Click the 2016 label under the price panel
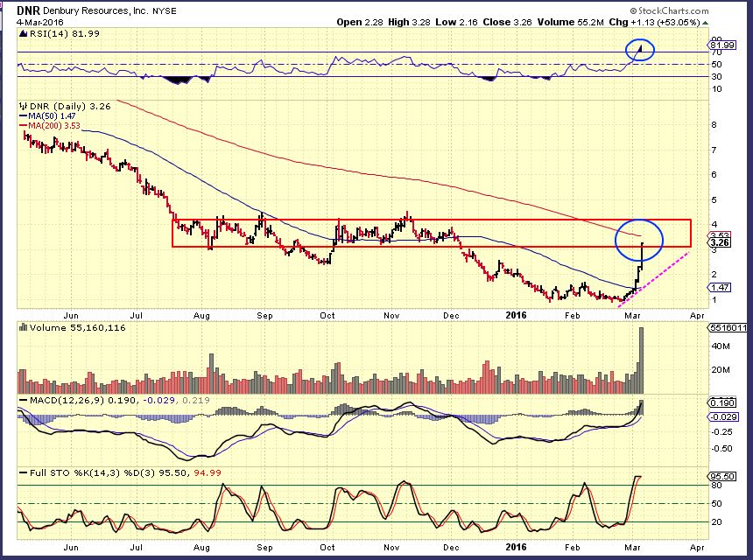This screenshot has height=560, width=753. click(x=517, y=315)
